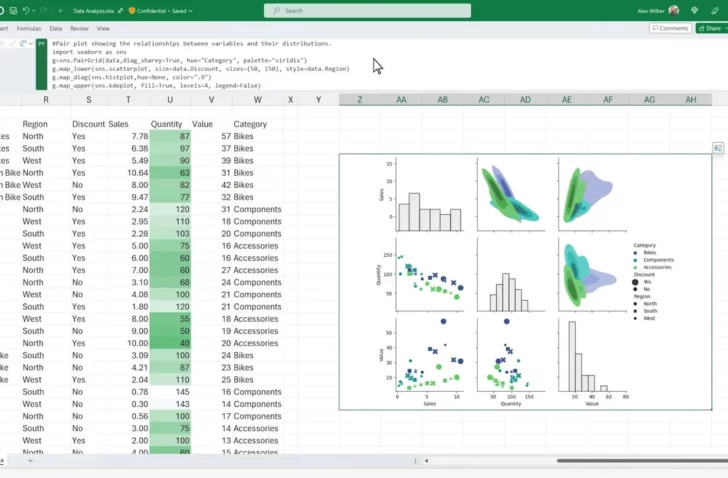Select column AD header
This screenshot has width=728, height=478.
[525, 99]
